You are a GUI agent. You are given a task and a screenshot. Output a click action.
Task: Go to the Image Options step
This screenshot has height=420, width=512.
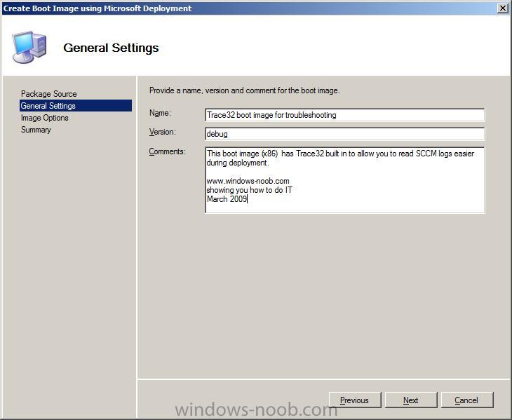[x=45, y=118]
